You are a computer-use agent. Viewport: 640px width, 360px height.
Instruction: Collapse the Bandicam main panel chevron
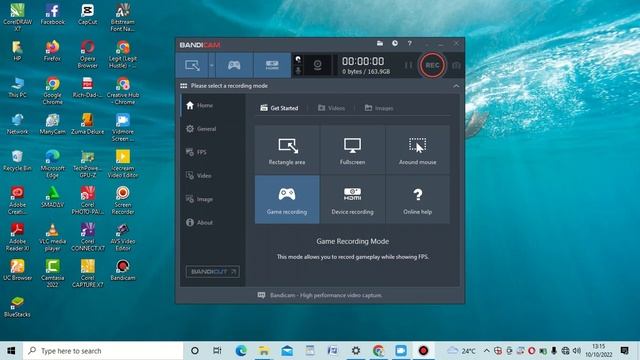tap(456, 86)
